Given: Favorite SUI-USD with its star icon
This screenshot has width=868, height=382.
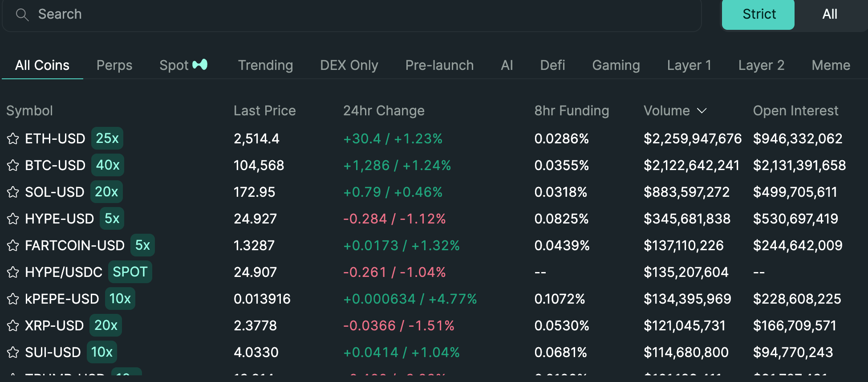Looking at the screenshot, I should click(13, 352).
